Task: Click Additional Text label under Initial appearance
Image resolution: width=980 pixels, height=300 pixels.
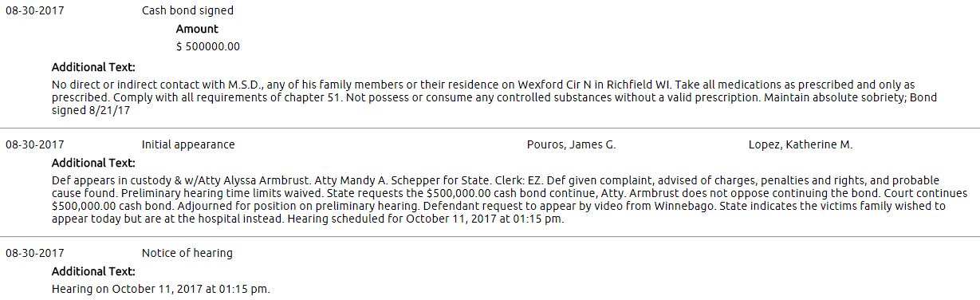Action: pyautogui.click(x=93, y=163)
